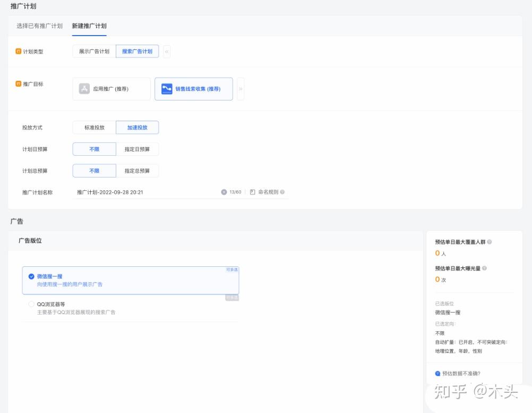This screenshot has height=413, width=532.
Task: Open the 选择已有推广计划 tab
Action: pyautogui.click(x=39, y=26)
